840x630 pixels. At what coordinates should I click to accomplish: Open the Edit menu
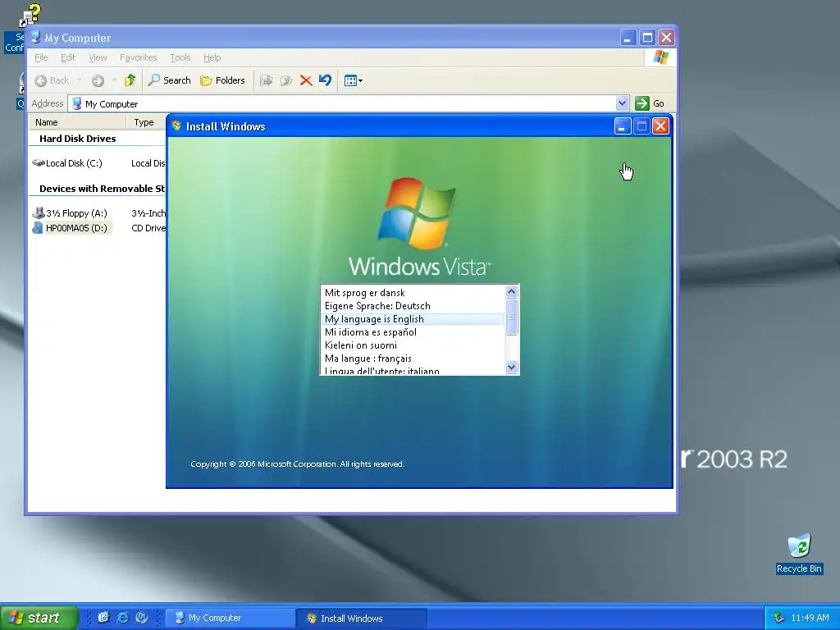tap(67, 57)
